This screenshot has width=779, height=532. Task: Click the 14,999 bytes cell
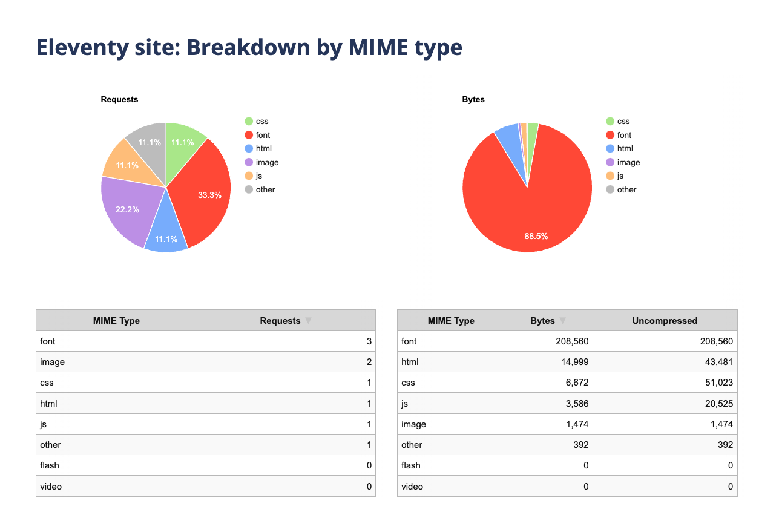point(549,362)
